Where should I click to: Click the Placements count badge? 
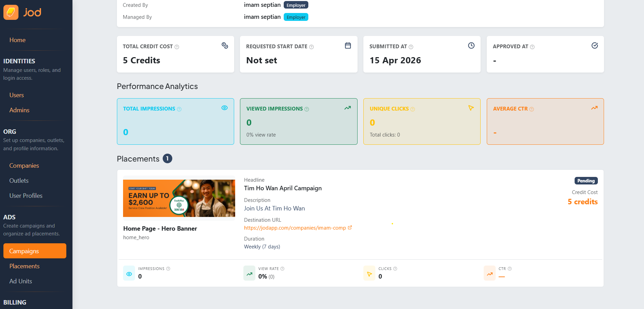(167, 158)
